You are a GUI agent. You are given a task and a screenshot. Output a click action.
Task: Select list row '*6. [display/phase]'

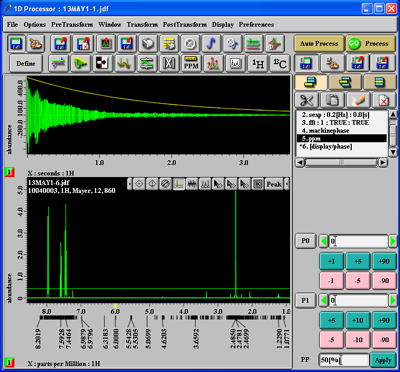342,147
